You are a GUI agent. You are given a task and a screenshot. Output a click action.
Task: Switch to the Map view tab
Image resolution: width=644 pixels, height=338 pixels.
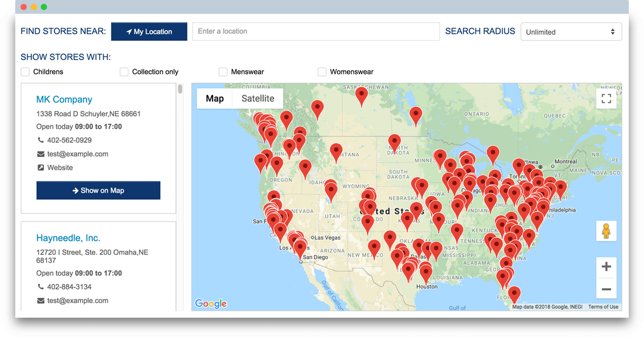click(215, 99)
